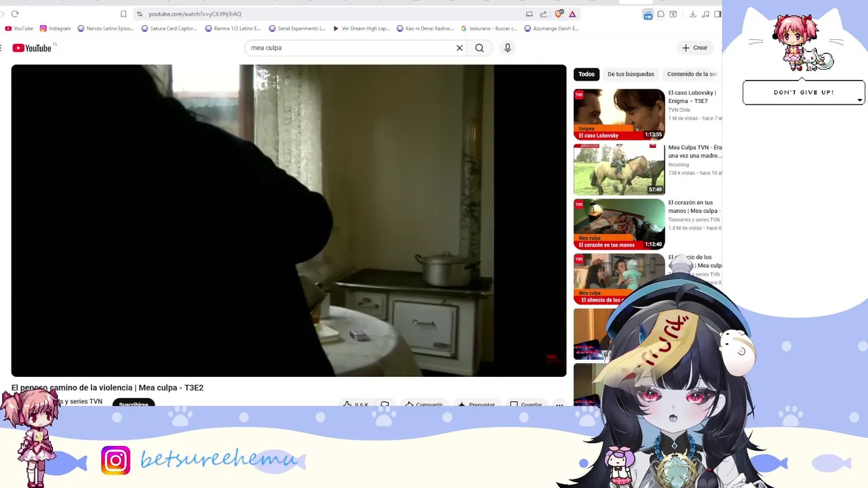Open the 'El corazón en tus manos' video thumbnail
The height and width of the screenshot is (488, 868).
coord(619,224)
